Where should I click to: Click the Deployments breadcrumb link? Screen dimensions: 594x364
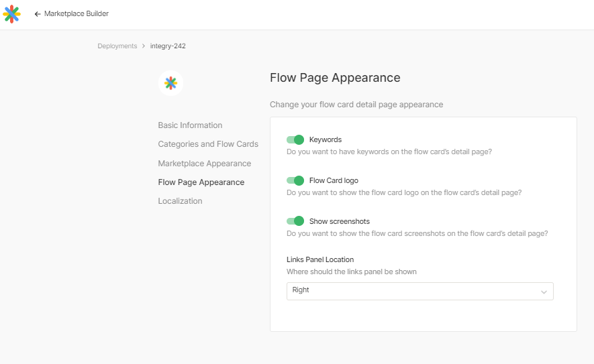(117, 46)
